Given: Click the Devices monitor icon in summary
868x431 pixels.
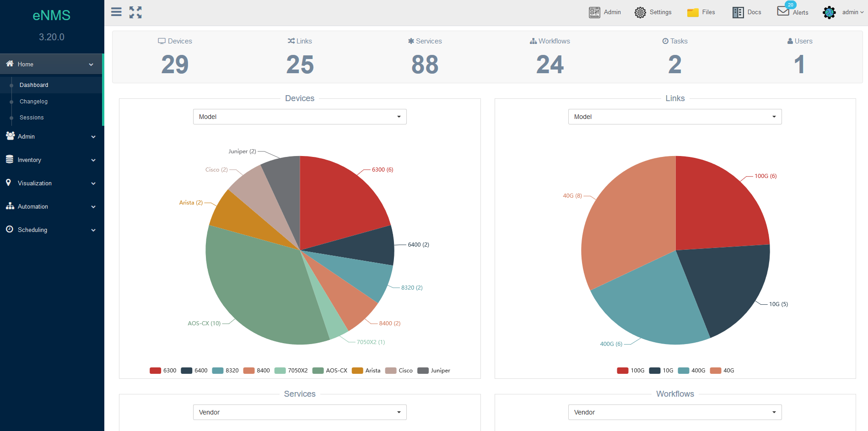Looking at the screenshot, I should [162, 41].
